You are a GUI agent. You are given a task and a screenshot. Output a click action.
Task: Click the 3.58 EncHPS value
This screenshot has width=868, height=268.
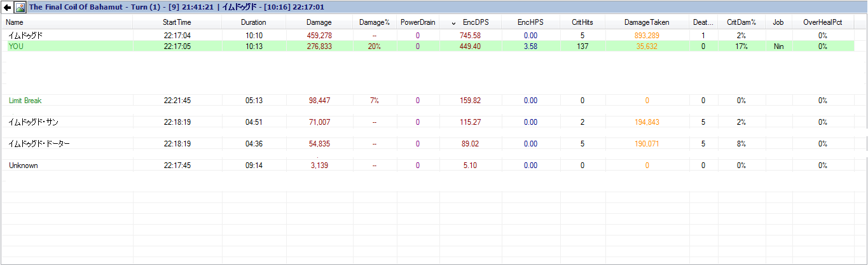530,46
